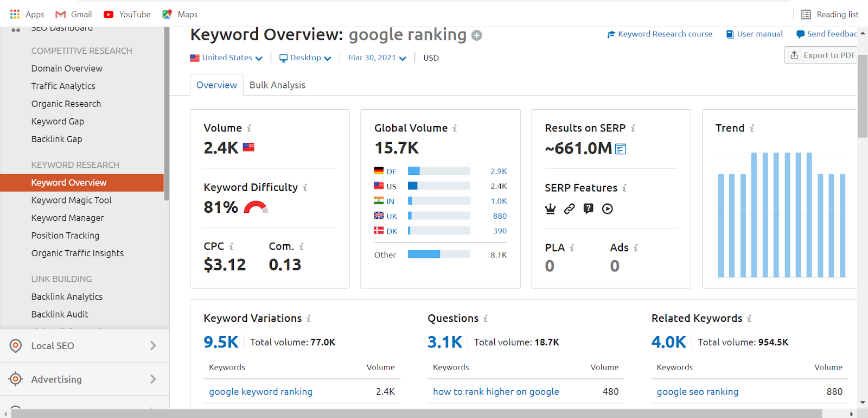Open the google seo ranking link

click(698, 392)
